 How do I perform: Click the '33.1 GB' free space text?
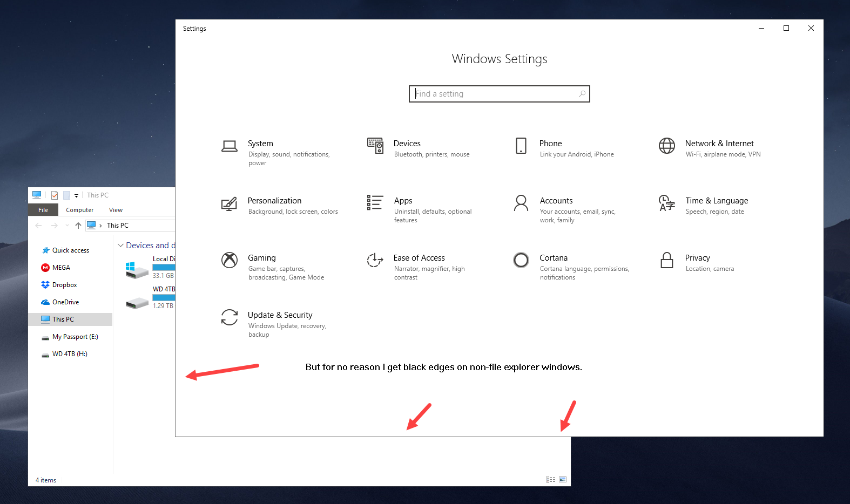[163, 276]
